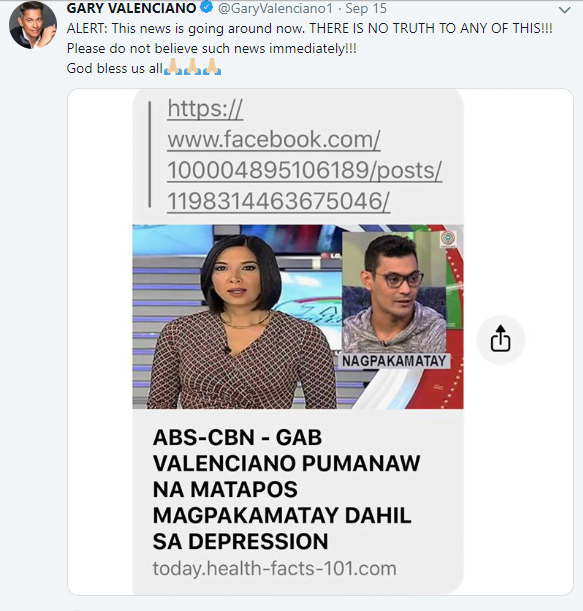Click the today.health-facts-101.com domain
583x611 pixels.
274,569
